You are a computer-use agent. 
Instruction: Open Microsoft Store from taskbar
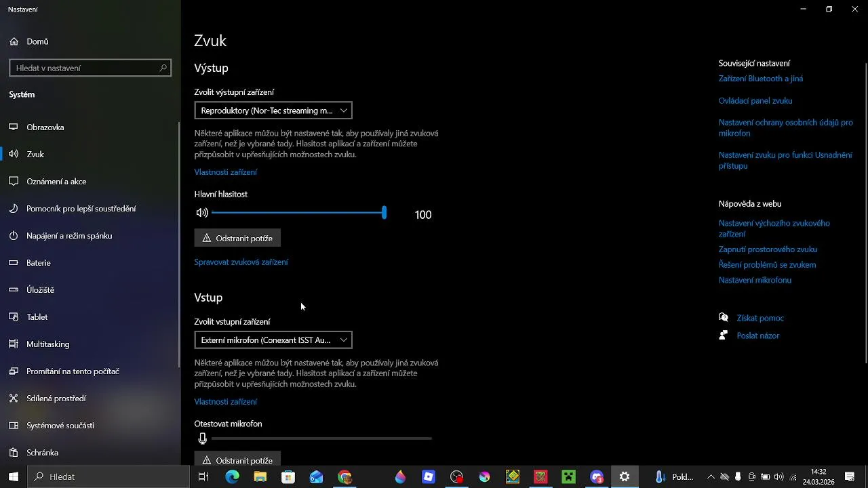[288, 477]
